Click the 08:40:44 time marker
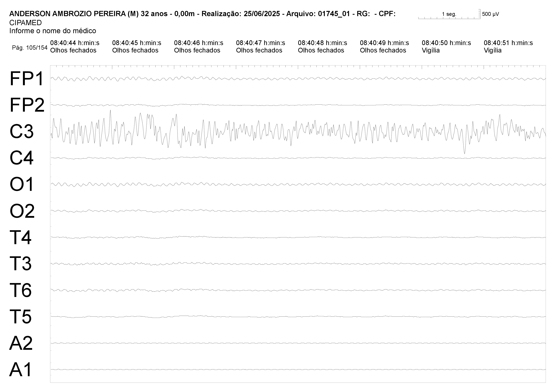The width and height of the screenshot is (555, 392). (x=75, y=43)
